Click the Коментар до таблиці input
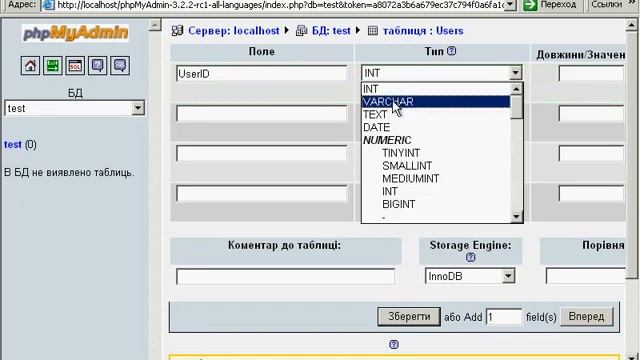The height and width of the screenshot is (360, 640). click(285, 276)
